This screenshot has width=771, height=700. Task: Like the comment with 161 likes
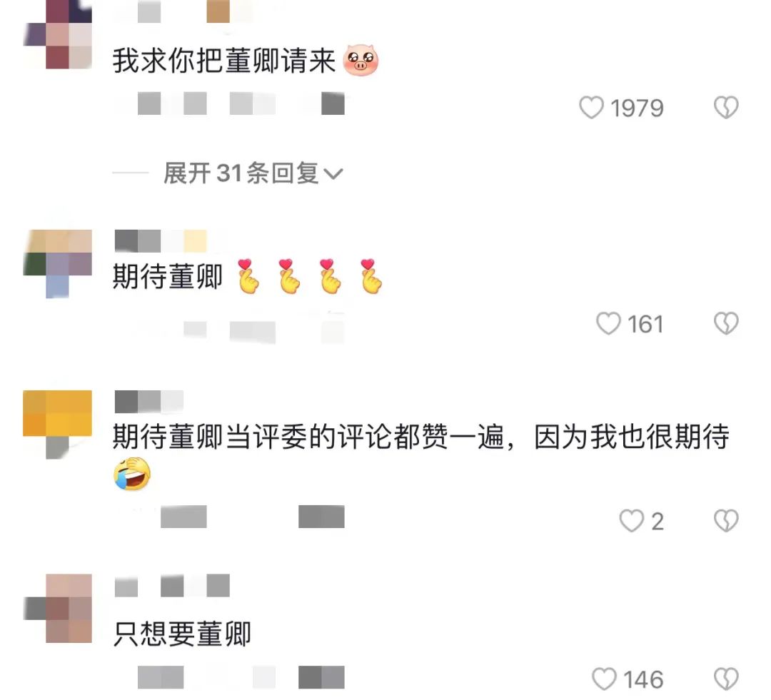pyautogui.click(x=608, y=323)
